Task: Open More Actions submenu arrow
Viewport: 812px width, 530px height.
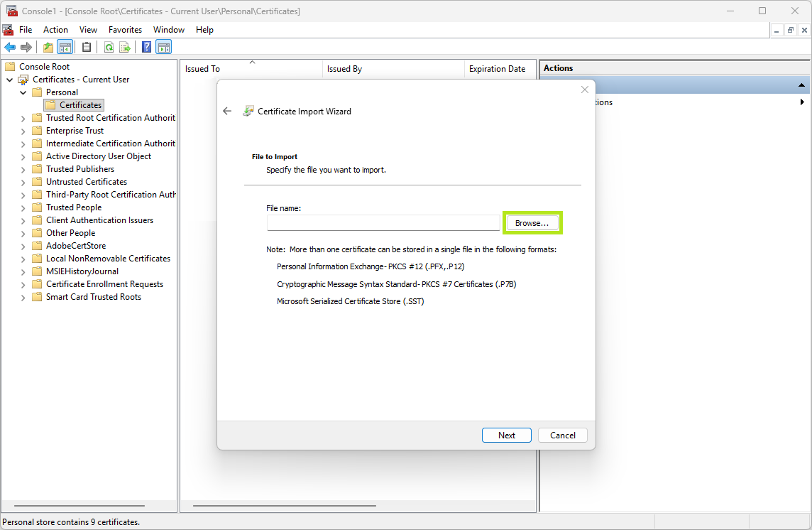Action: click(801, 102)
